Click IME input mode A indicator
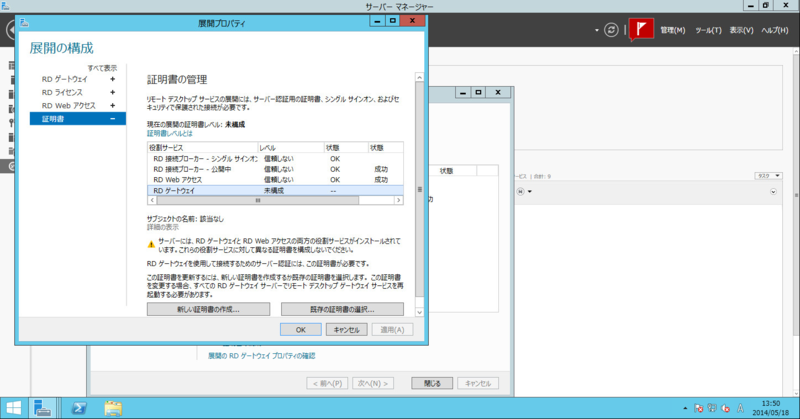The width and height of the screenshot is (800, 419). coord(740,408)
